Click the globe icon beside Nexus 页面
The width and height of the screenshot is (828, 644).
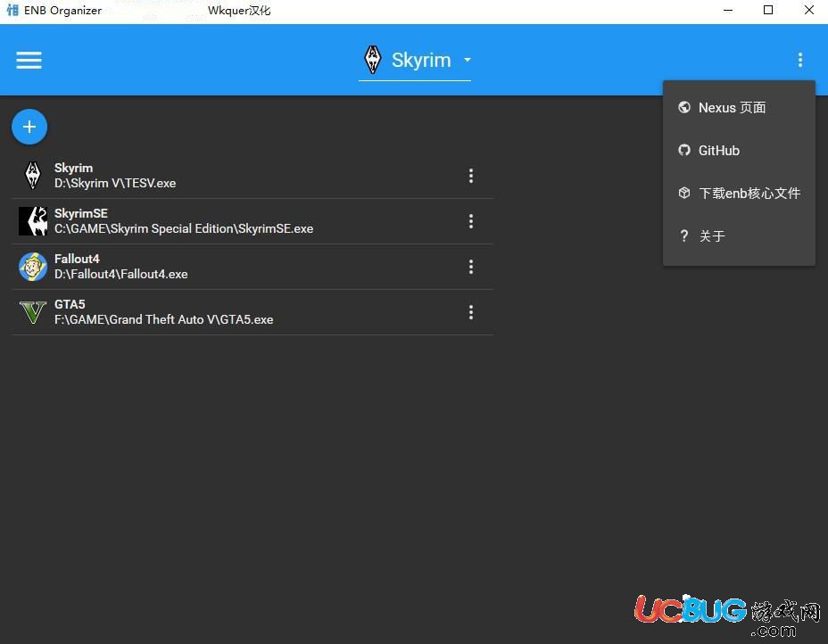tap(684, 107)
